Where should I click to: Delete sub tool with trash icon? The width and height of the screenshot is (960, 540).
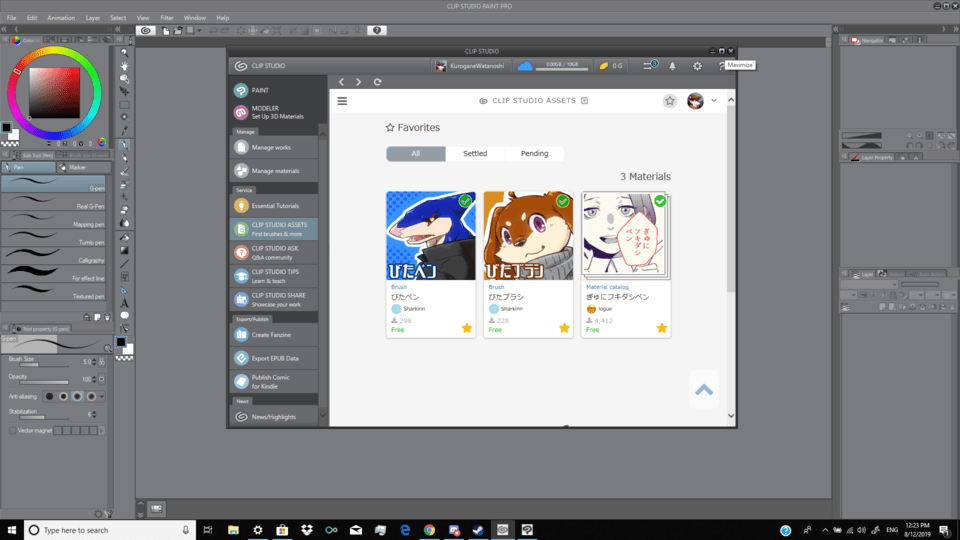click(x=107, y=317)
